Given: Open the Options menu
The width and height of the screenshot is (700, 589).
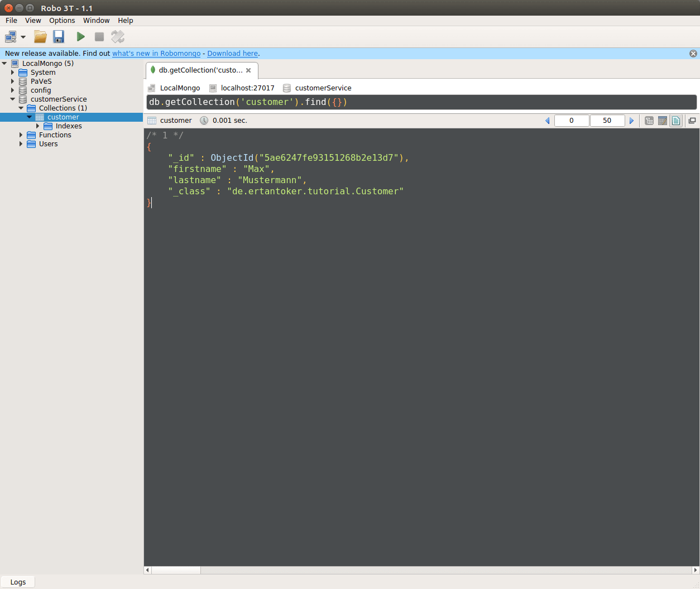Looking at the screenshot, I should click(x=62, y=20).
